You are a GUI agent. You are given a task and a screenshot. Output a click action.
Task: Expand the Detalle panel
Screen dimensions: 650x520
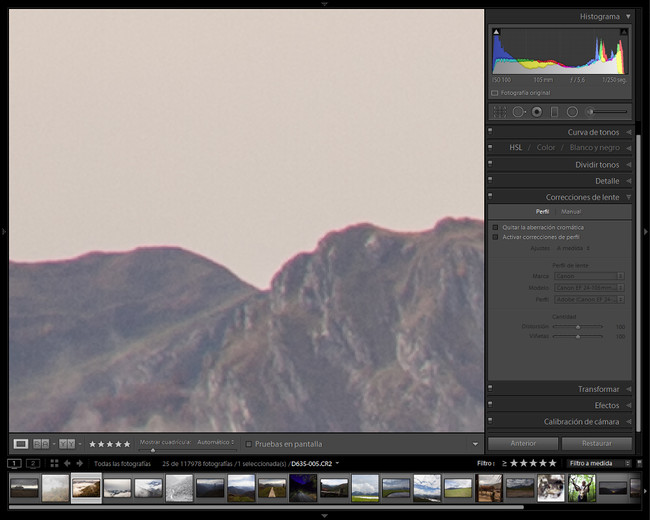click(x=629, y=181)
